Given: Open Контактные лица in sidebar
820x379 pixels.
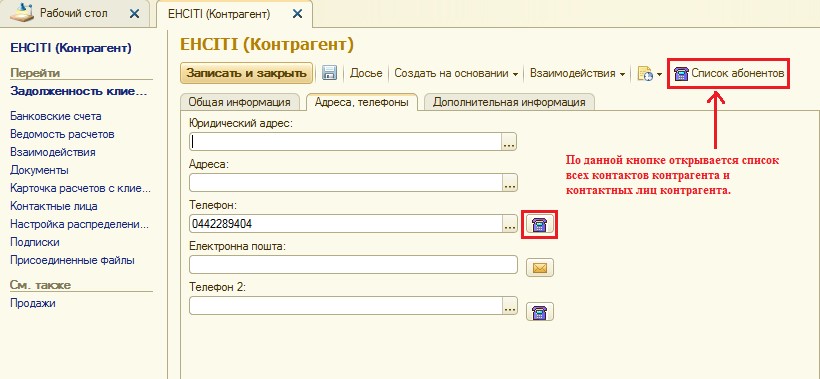Looking at the screenshot, I should pos(54,206).
